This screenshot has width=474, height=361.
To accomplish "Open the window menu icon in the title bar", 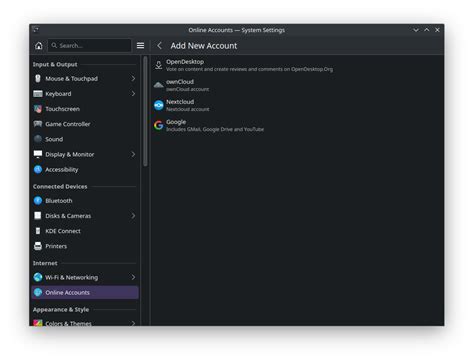I will tap(36, 30).
